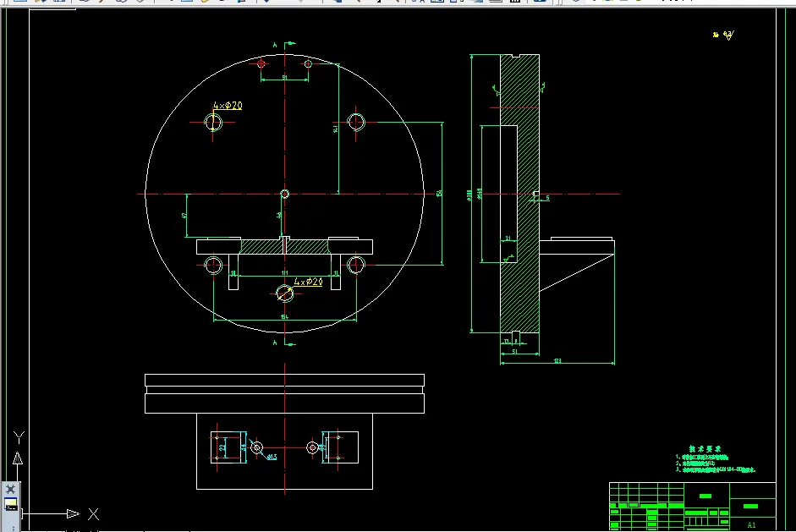Select the green technical requirements heading text
Viewport: 796px width, 532px height.
click(705, 449)
